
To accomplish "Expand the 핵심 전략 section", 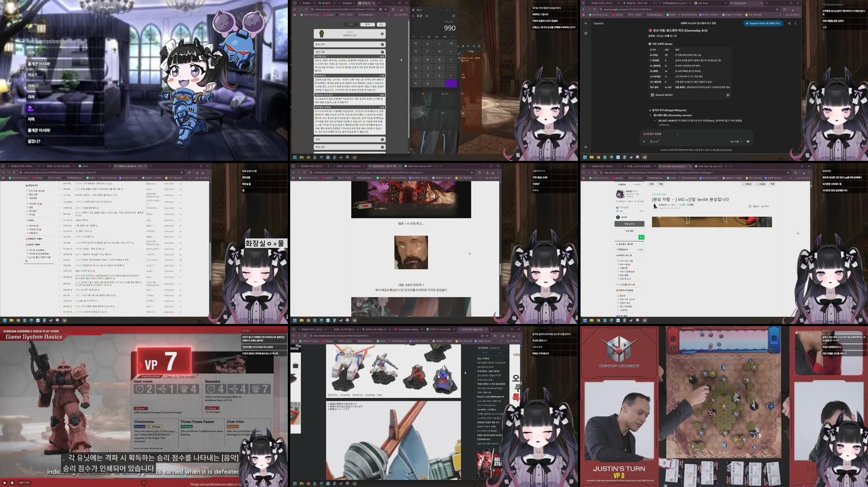I will click(382, 146).
